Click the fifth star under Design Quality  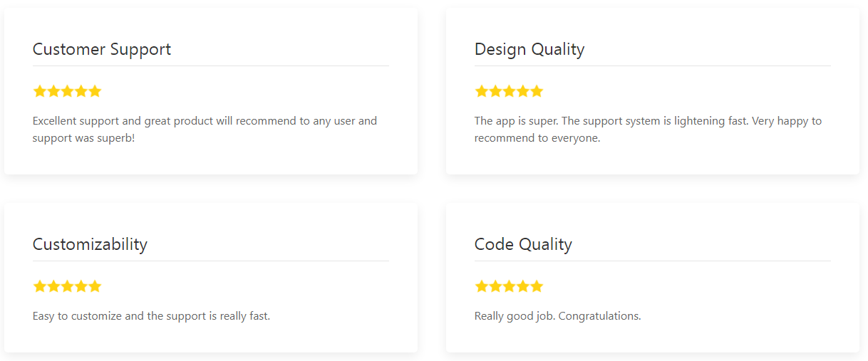point(537,91)
